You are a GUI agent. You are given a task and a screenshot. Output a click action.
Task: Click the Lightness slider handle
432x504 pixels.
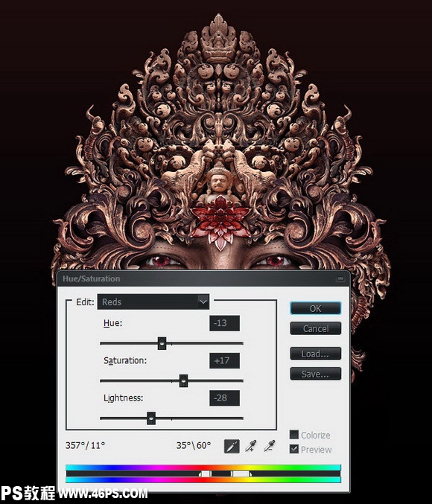(x=151, y=418)
